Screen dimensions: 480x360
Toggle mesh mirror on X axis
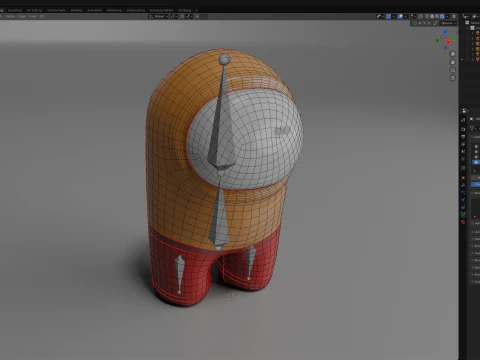(420, 23)
